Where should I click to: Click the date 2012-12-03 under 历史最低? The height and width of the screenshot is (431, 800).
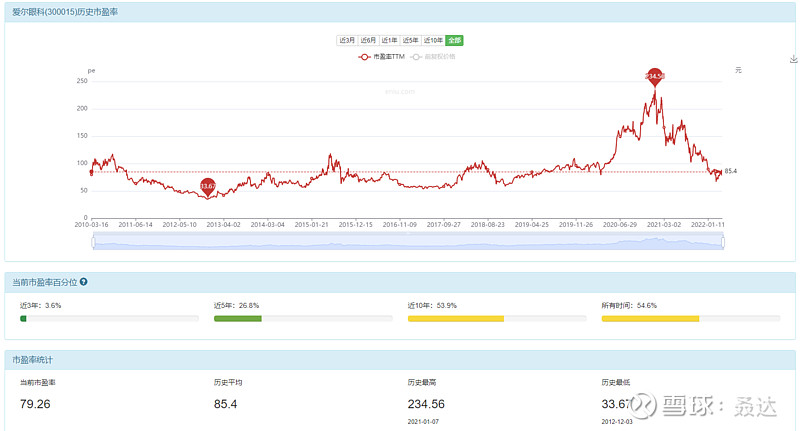[x=617, y=422]
